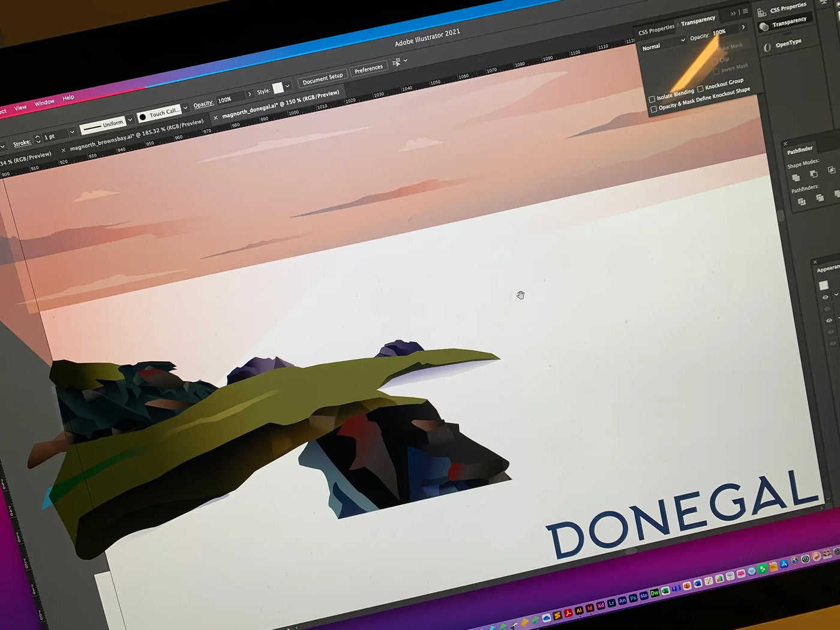Enable the Isolate Blending checkbox
The width and height of the screenshot is (840, 630).
[x=652, y=99]
